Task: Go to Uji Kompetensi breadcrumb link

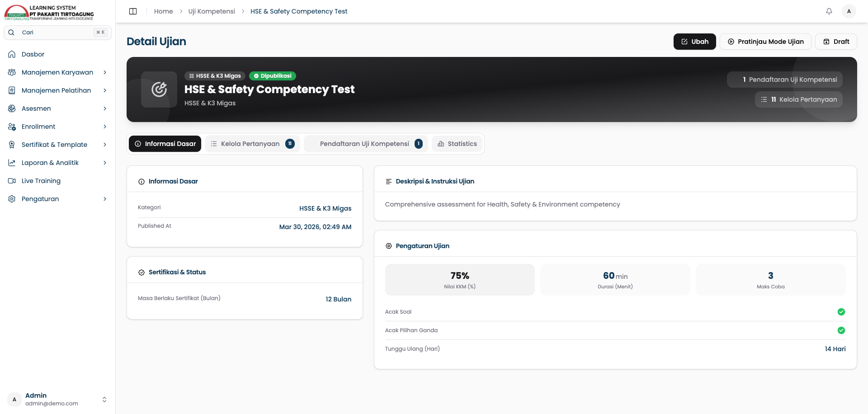Action: click(212, 11)
